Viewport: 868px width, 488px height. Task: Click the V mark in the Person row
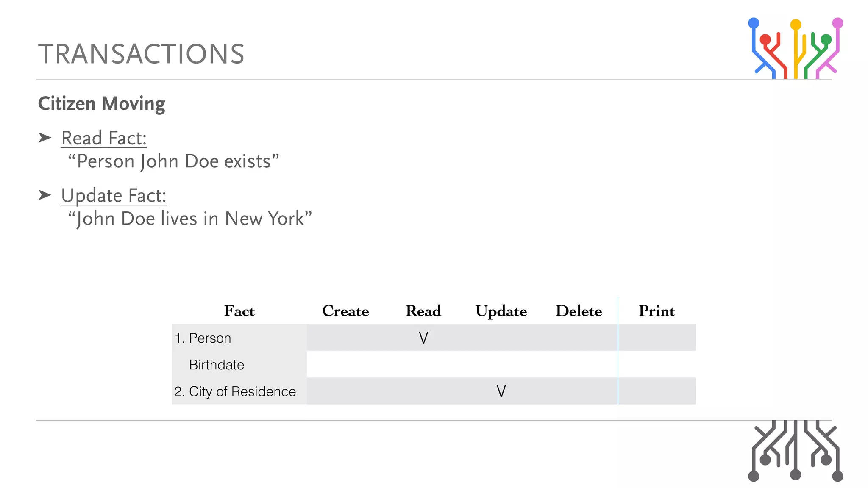coord(423,338)
